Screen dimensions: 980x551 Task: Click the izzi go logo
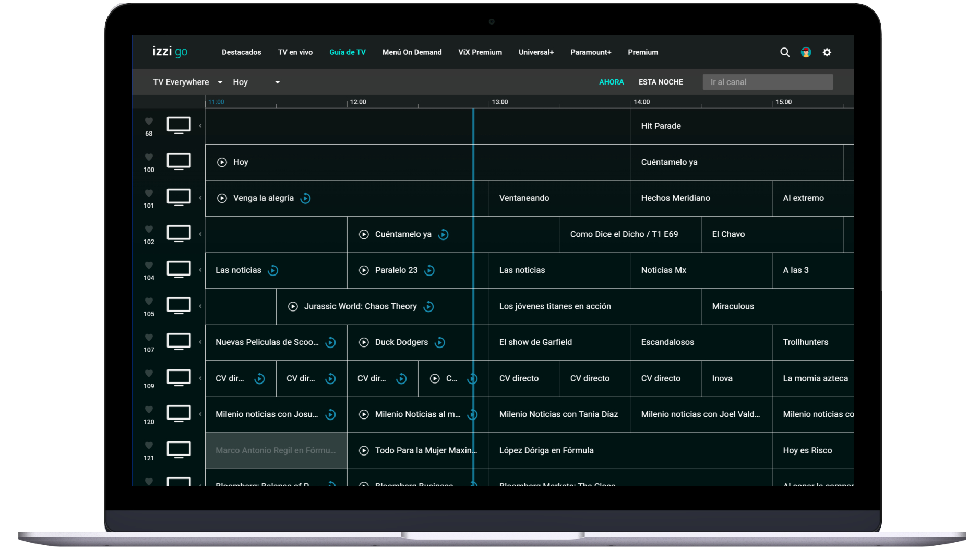click(170, 51)
